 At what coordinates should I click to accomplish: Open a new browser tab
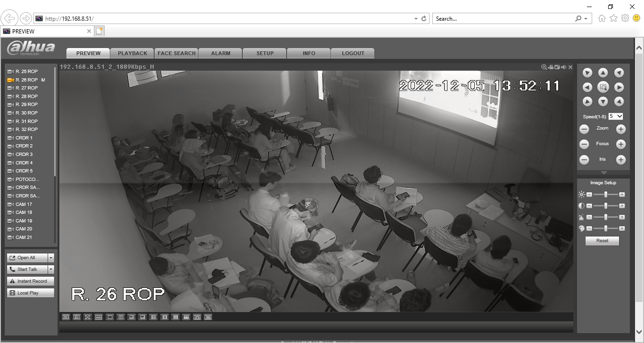[99, 31]
